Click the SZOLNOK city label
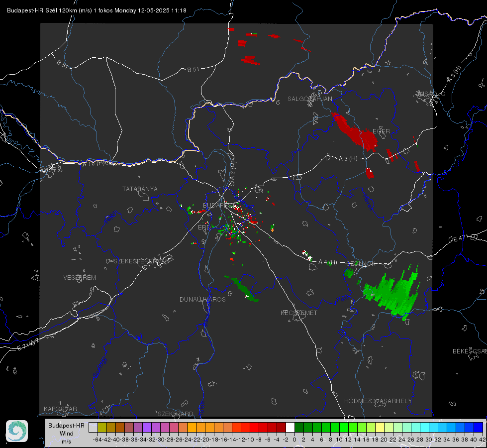The width and height of the screenshot is (487, 448). 361,264
